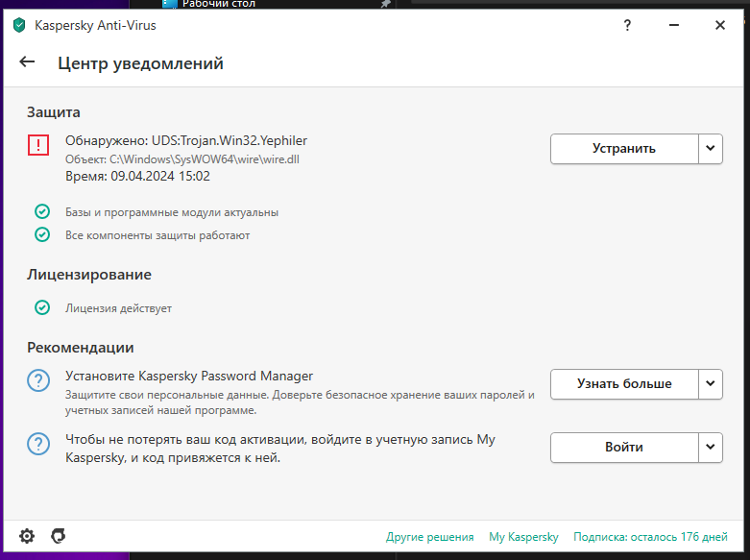Open the help question mark icon
750x560 pixels.
point(627,25)
